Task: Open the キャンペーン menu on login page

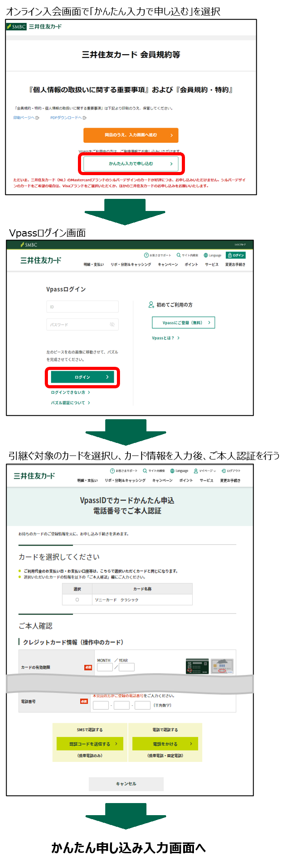Action: pos(167,265)
